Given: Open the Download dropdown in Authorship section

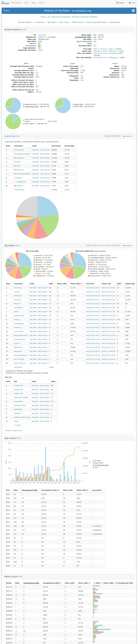Looking at the screenshot, I should pyautogui.click(x=127, y=136).
